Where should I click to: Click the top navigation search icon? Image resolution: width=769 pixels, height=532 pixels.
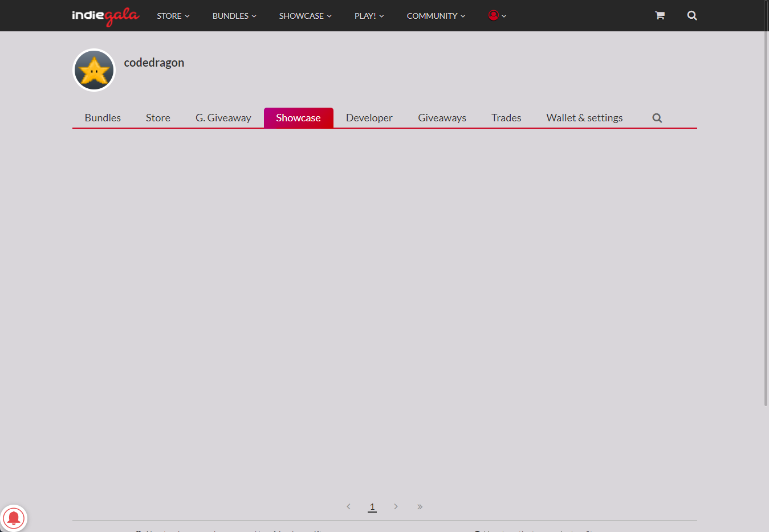pos(692,15)
